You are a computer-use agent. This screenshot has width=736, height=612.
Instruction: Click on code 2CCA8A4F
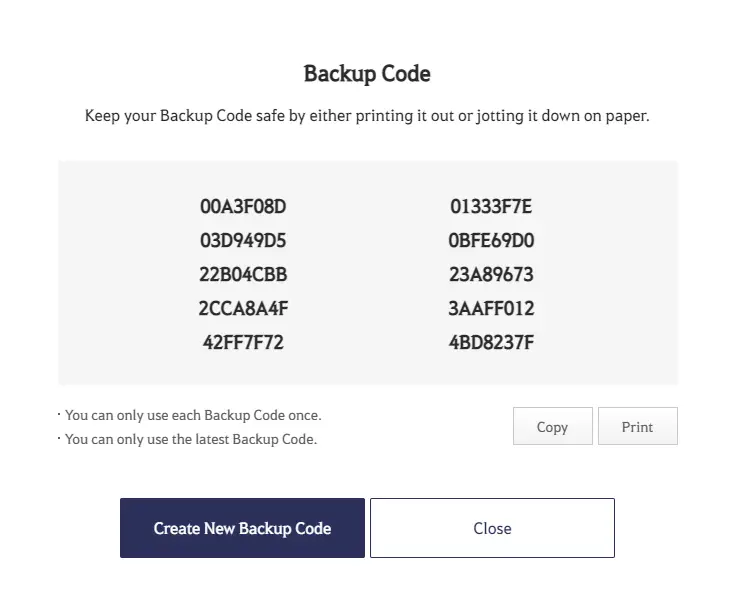pos(243,309)
